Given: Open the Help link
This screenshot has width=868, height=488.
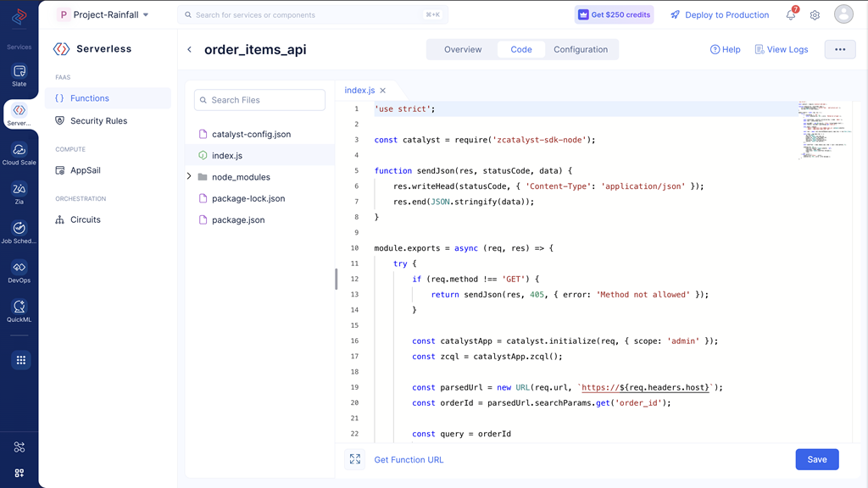Looking at the screenshot, I should coord(726,49).
